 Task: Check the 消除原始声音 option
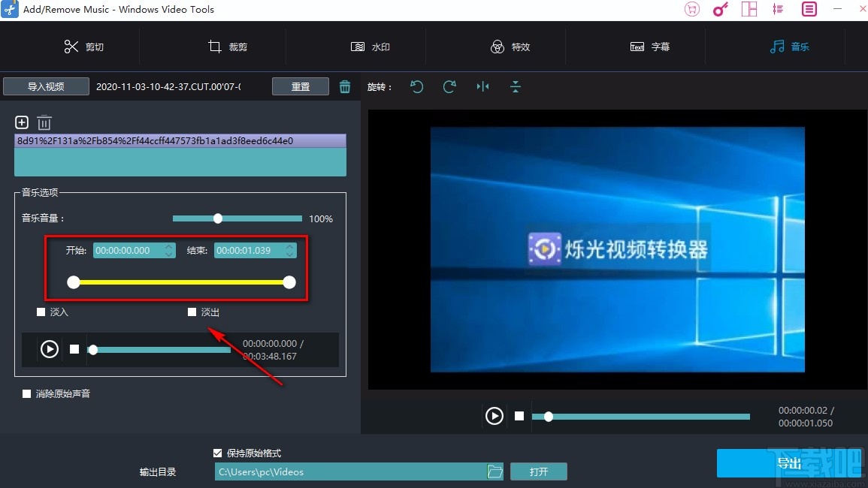27,393
